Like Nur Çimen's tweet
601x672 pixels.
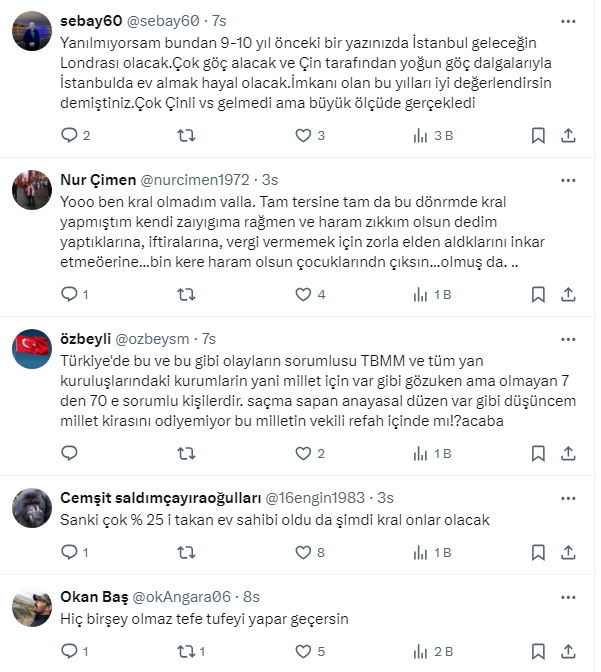(303, 294)
